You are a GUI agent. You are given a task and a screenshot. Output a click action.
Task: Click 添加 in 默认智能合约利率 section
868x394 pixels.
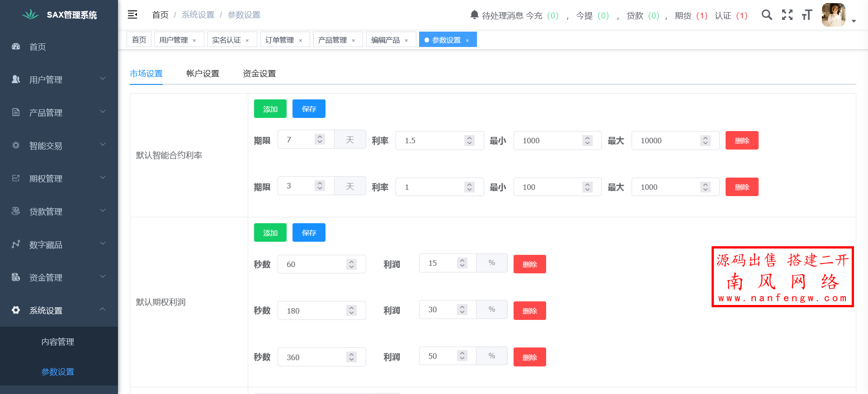pyautogui.click(x=270, y=109)
